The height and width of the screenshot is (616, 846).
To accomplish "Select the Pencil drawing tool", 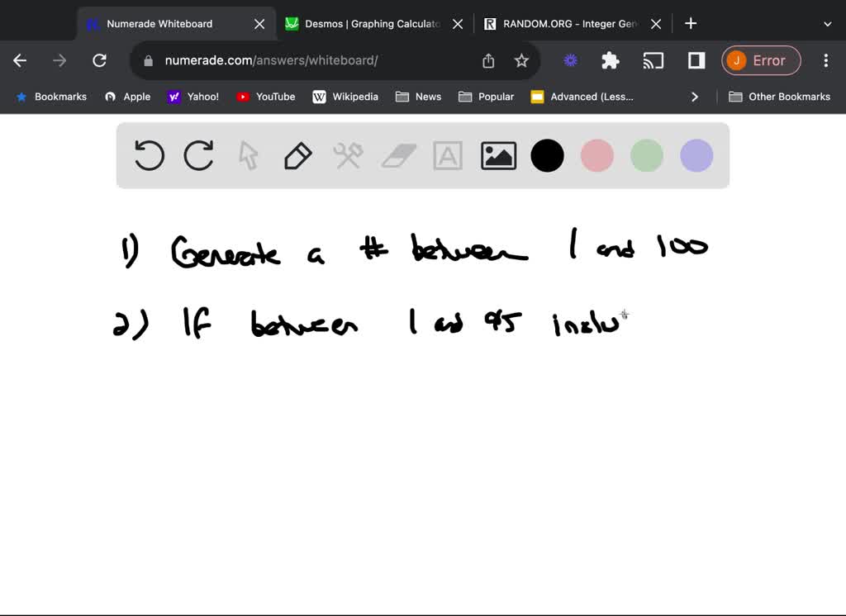I will 298,155.
